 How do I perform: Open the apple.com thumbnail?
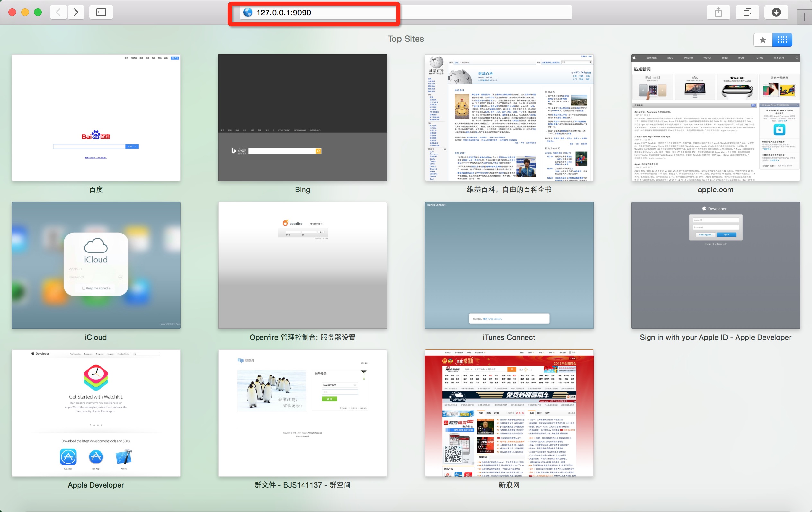click(716, 117)
